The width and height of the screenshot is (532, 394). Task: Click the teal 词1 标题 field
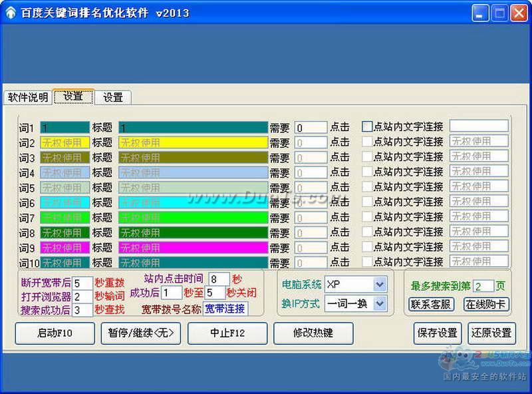[x=194, y=128]
